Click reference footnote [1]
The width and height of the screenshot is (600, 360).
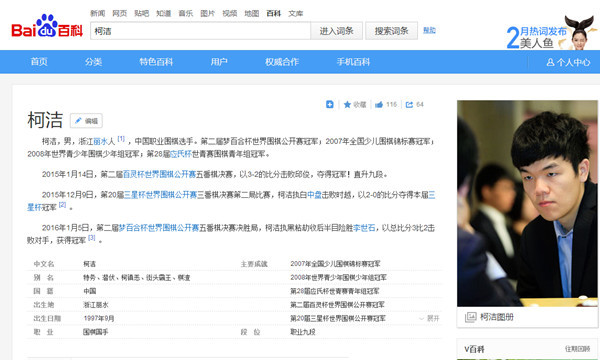121,139
